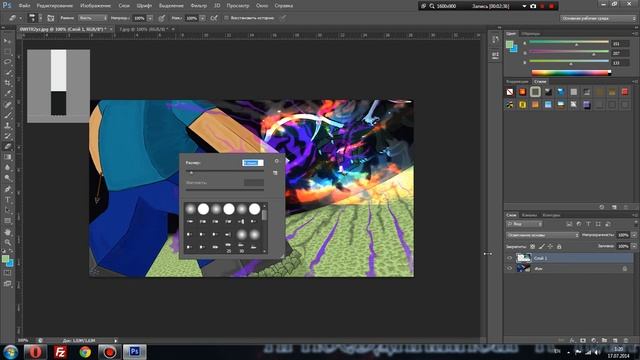The height and width of the screenshot is (360, 640).
Task: Toggle lock image pixels brush icon
Action: point(542,247)
